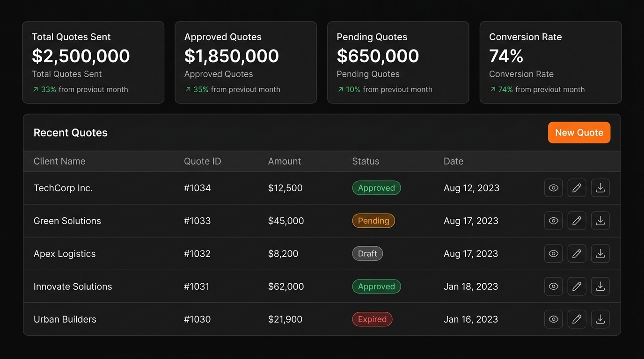View the expired Urban Builders quote
Viewport: 644px width, 359px height.
[553, 319]
